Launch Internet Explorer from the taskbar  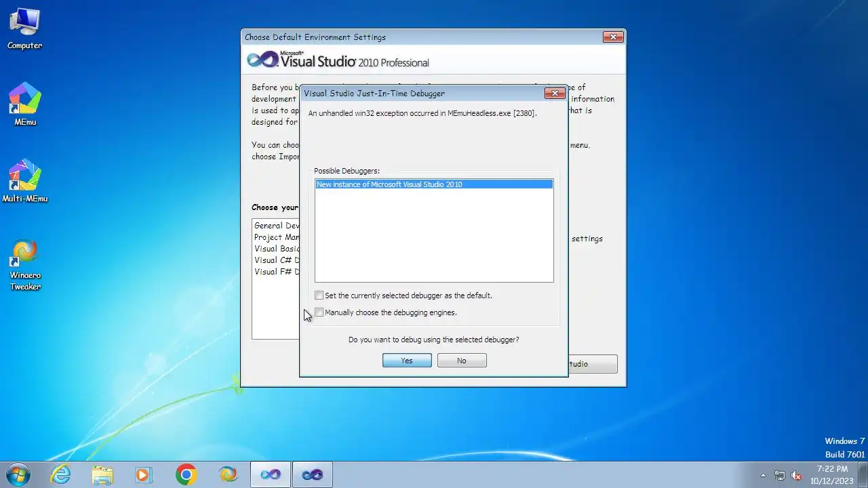pos(61,474)
